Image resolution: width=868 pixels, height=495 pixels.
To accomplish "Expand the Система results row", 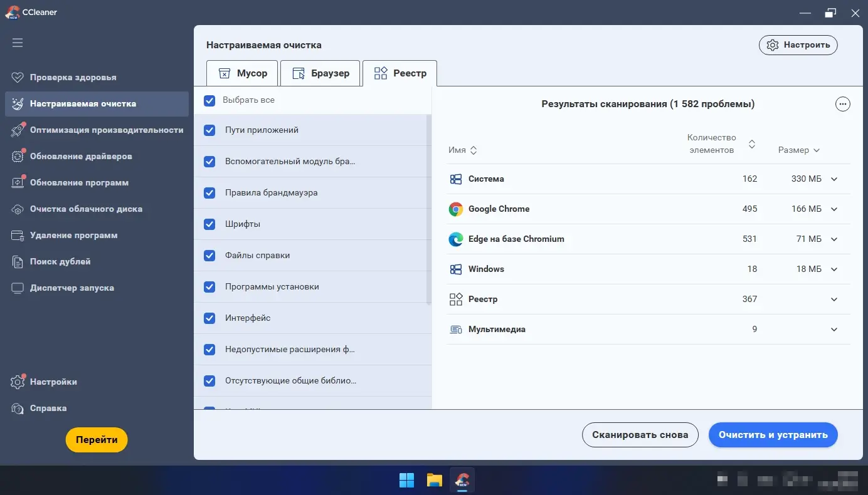I will 834,179.
